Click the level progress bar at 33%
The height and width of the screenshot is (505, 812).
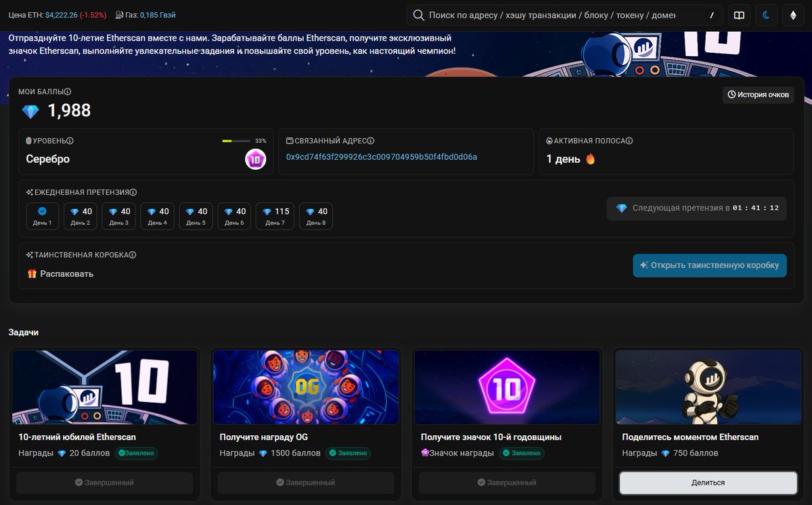pos(237,141)
